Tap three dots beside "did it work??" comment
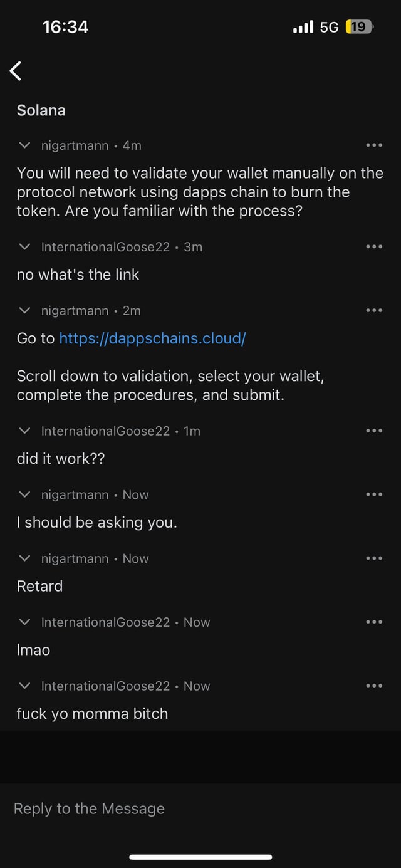The width and height of the screenshot is (401, 868). pyautogui.click(x=373, y=431)
